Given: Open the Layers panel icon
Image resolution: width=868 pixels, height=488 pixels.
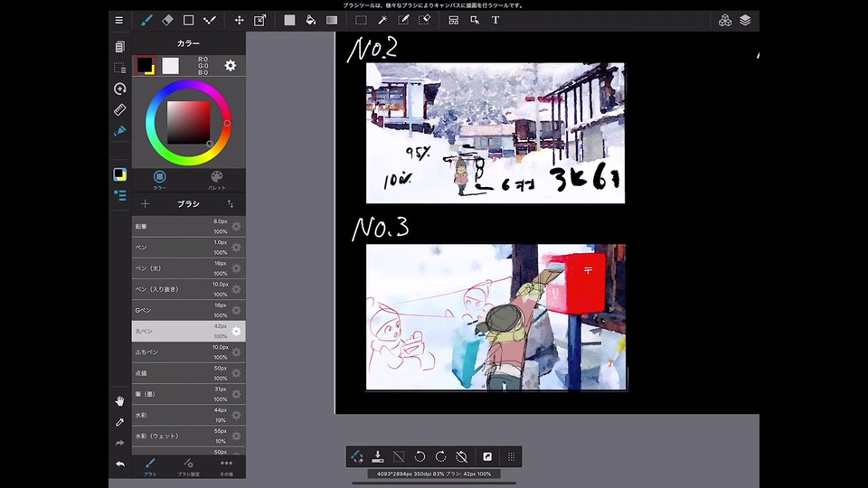Looking at the screenshot, I should pos(746,21).
